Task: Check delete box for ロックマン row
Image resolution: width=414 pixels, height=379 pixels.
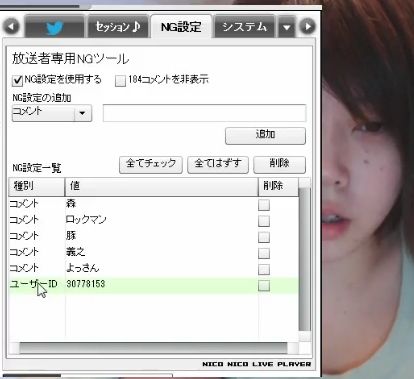Action: (x=264, y=221)
